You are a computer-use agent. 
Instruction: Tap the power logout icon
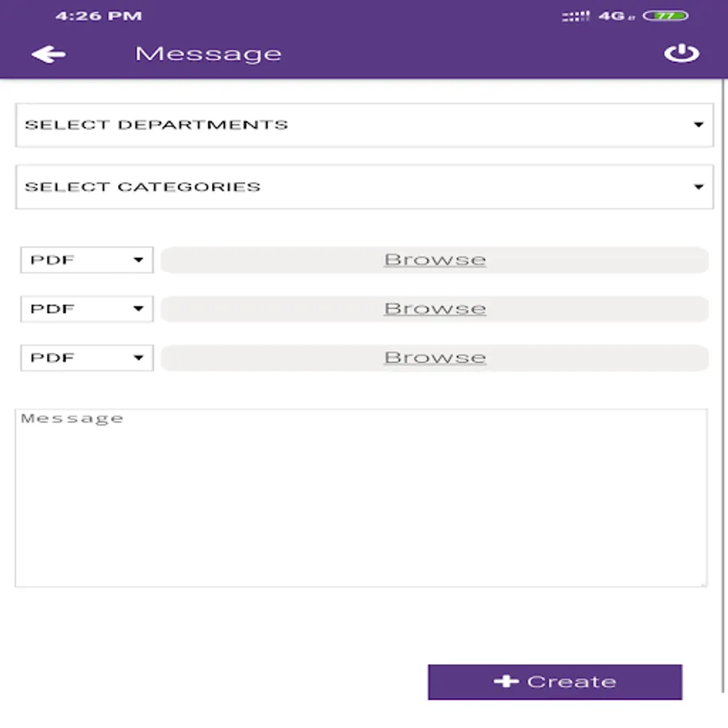pos(681,54)
